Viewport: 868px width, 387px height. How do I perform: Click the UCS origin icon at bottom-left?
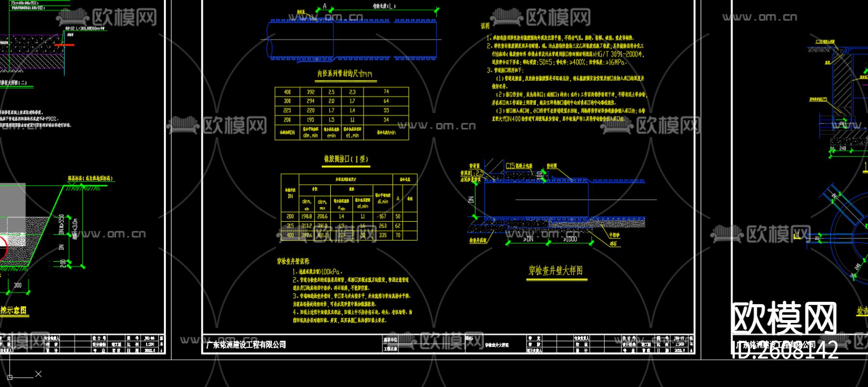(x=11, y=376)
